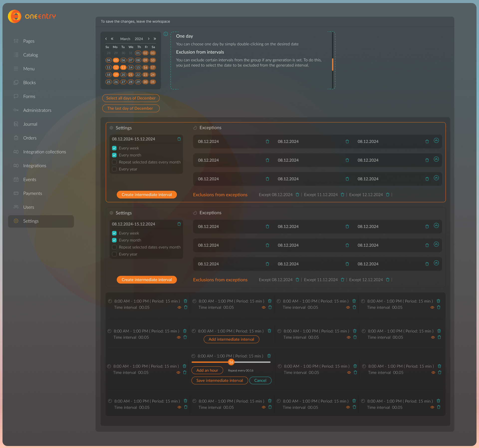Screen dimensions: 479x448
Task: Collapse the first exceptions row in top block
Action: 436,140
